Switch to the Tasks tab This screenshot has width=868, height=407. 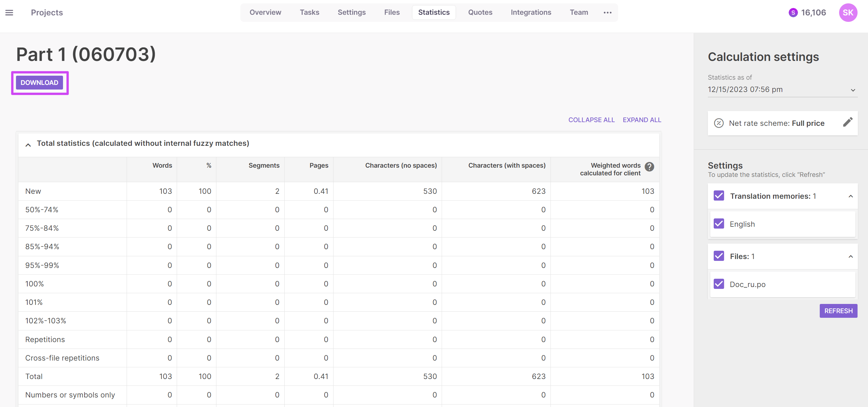pyautogui.click(x=309, y=13)
